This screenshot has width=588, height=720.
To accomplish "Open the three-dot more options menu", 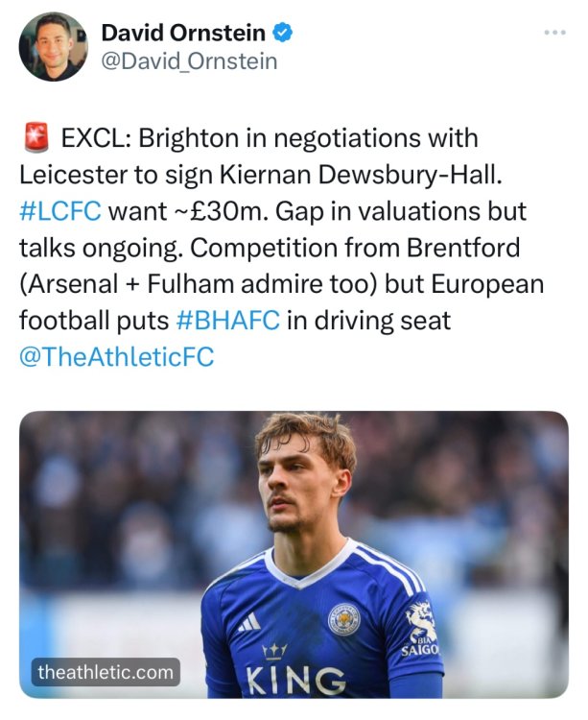I will pos(554,32).
